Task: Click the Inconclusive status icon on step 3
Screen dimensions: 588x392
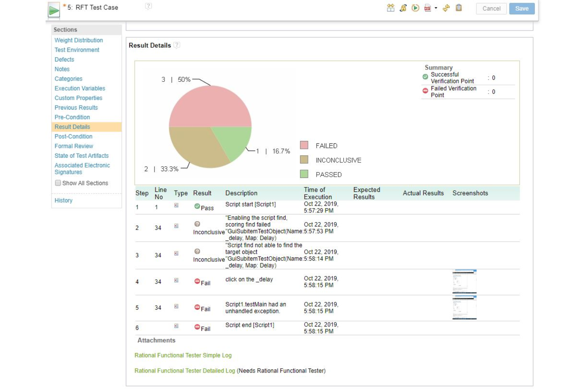Action: (x=197, y=251)
